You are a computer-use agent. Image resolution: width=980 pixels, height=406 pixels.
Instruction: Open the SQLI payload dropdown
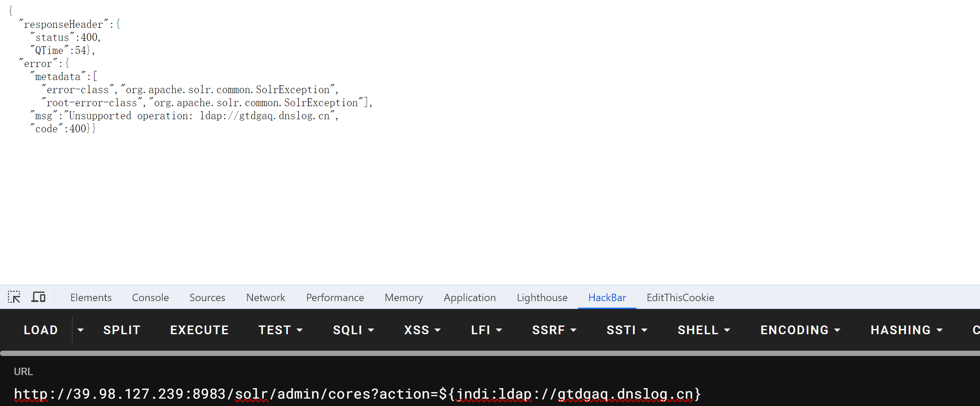[353, 330]
